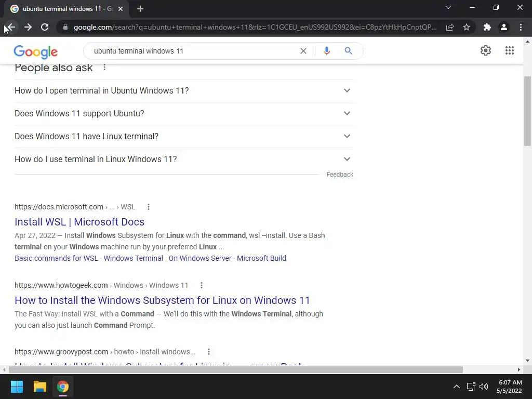Expand 'Does Windows 11 have Linux terminal?'

(x=183, y=136)
